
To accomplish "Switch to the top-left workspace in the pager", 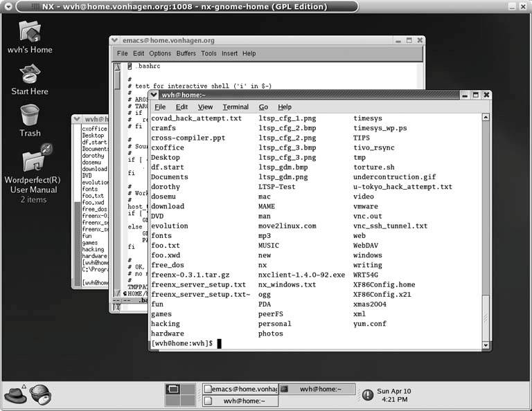I will 172,389.
